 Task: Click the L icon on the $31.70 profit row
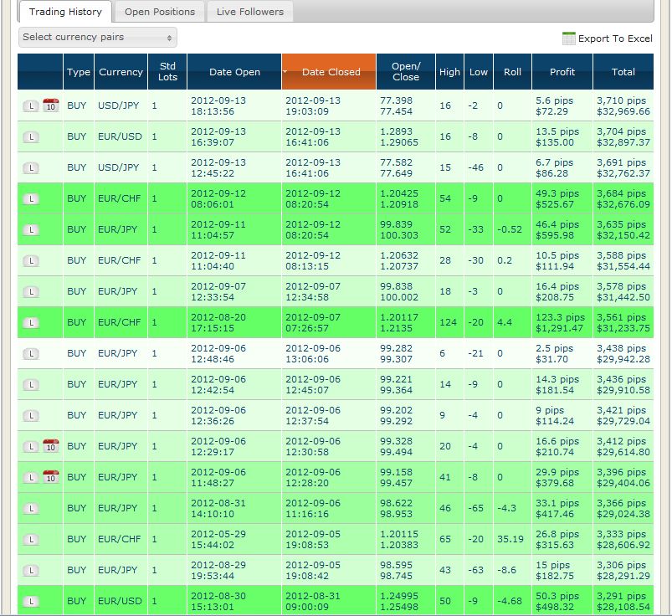click(x=31, y=354)
